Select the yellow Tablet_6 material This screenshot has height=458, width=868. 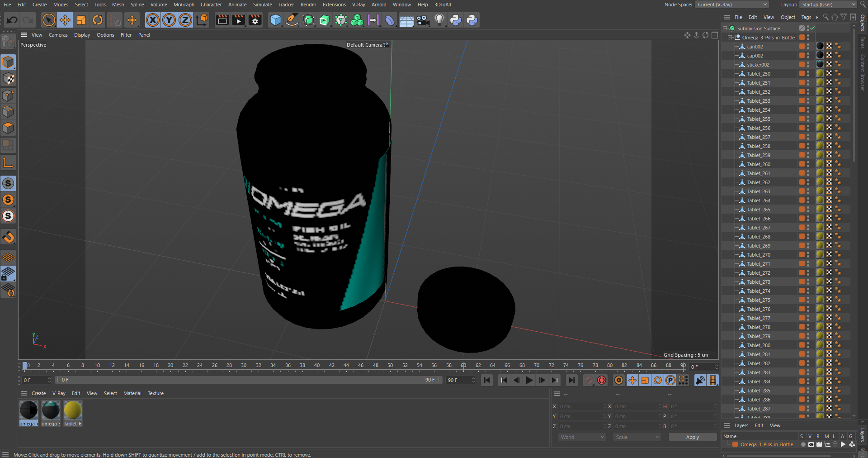point(73,410)
